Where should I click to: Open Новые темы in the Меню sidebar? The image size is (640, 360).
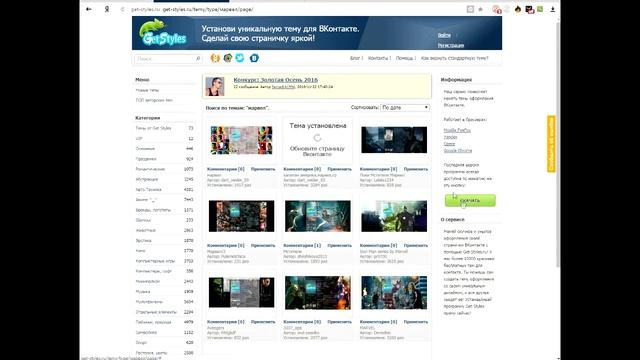(x=147, y=90)
